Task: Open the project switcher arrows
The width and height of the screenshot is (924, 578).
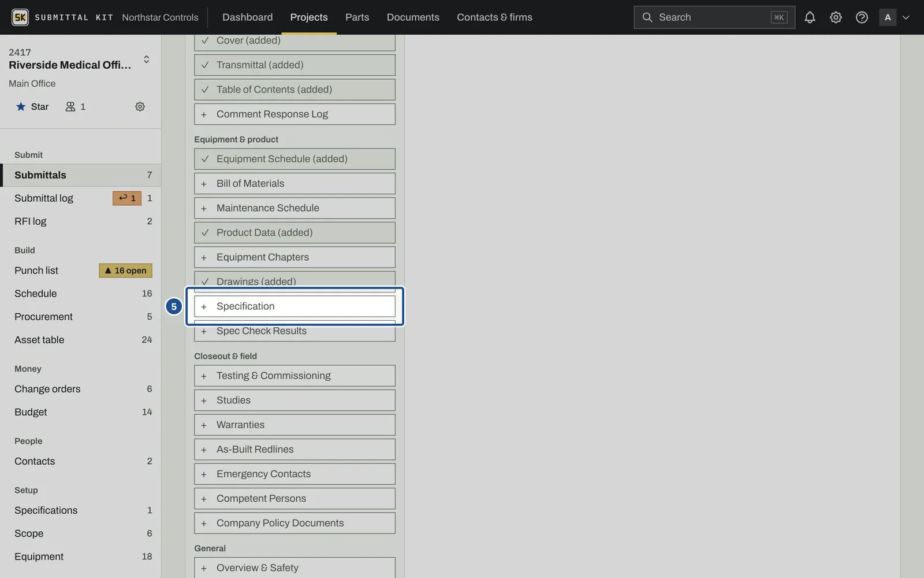Action: (x=147, y=59)
